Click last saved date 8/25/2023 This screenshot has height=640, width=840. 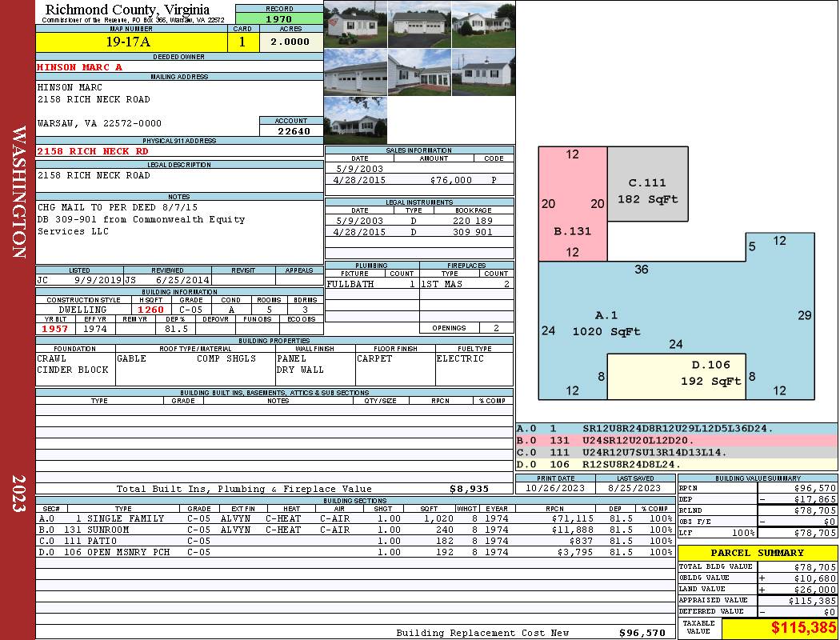(x=634, y=489)
